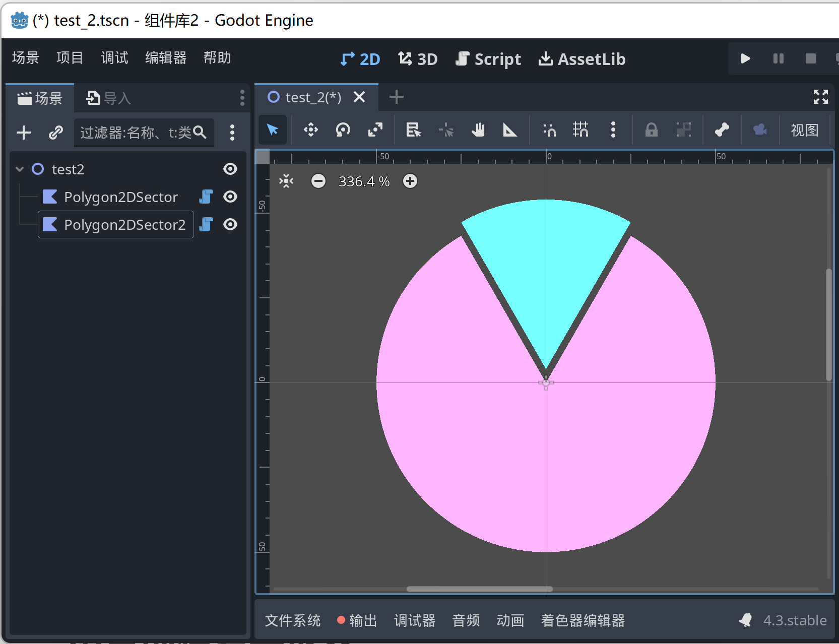
Task: Activate the Pan Mode hand tool
Action: click(x=478, y=130)
